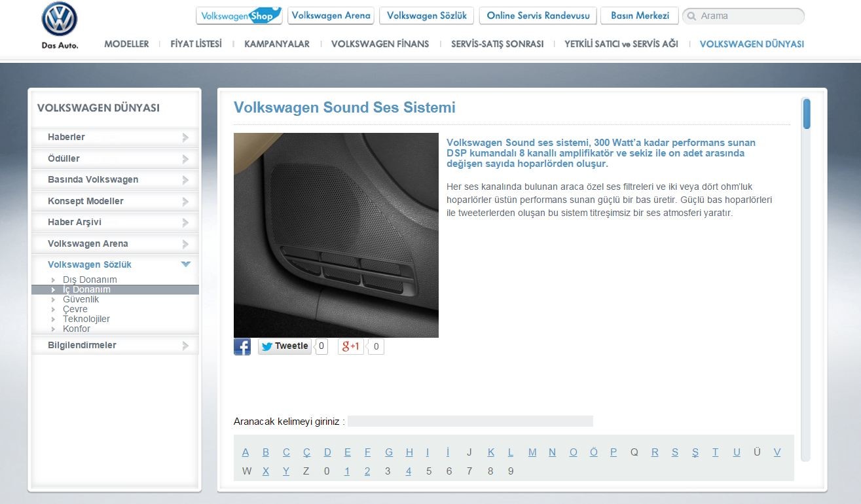The width and height of the screenshot is (861, 504).
Task: Select the Güvenlik subcategory
Action: tap(81, 299)
